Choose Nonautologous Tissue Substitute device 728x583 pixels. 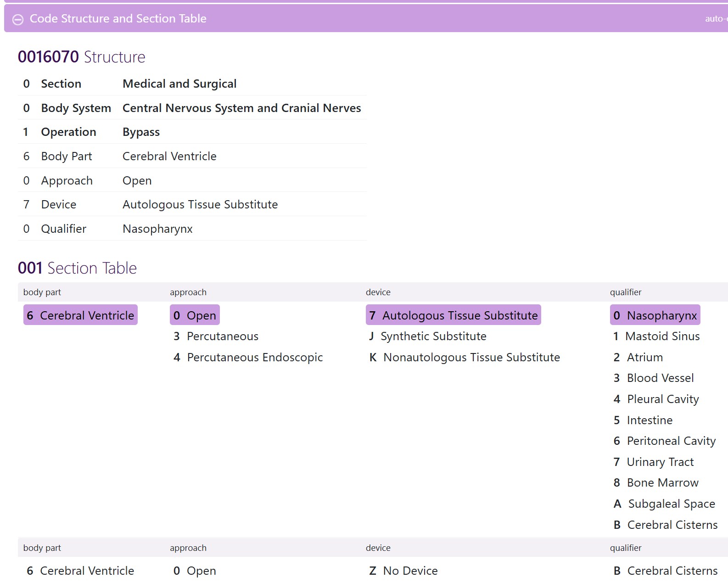[465, 358]
